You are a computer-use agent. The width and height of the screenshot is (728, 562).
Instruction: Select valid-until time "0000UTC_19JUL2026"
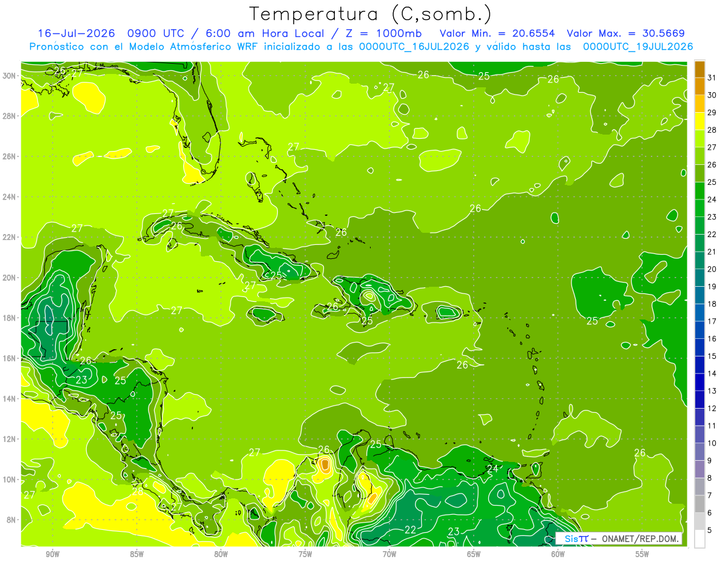click(638, 47)
